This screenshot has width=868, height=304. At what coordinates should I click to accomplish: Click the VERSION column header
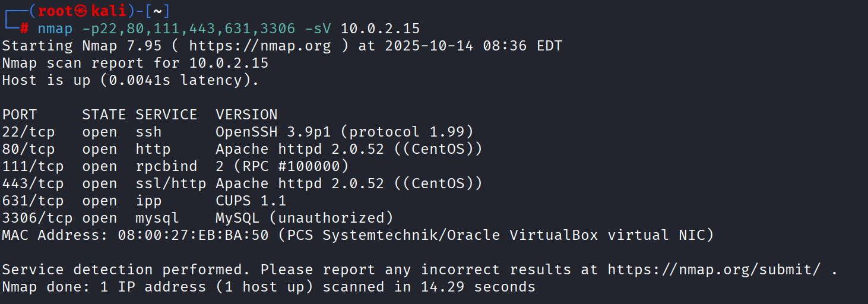tap(246, 114)
